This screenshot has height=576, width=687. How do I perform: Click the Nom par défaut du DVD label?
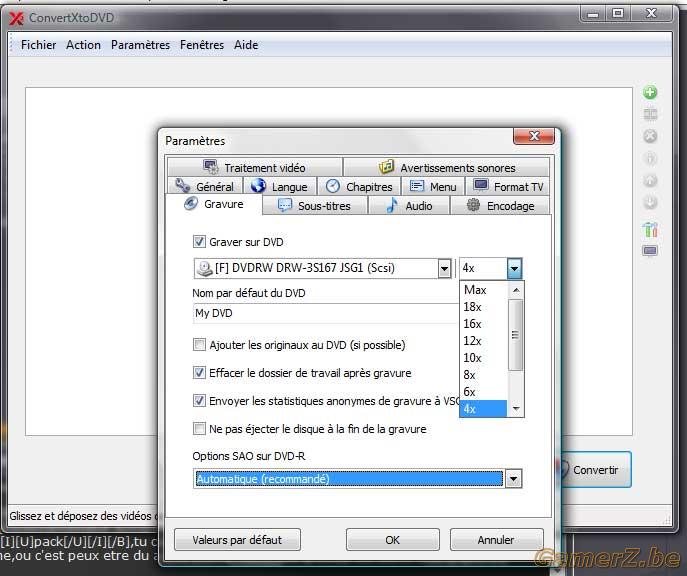coord(249,293)
